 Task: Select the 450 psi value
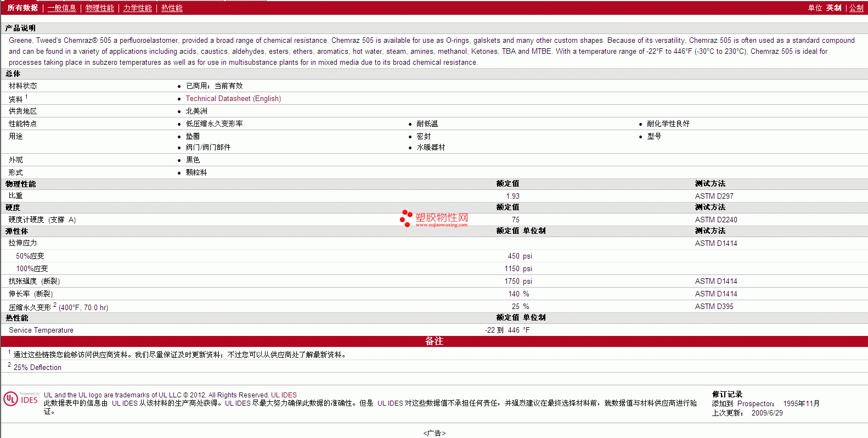(520, 256)
